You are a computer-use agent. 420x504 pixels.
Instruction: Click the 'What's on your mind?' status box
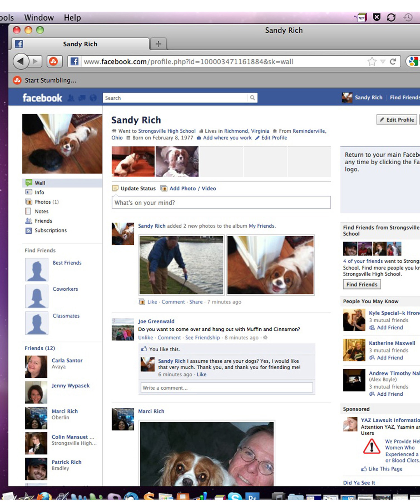(221, 202)
